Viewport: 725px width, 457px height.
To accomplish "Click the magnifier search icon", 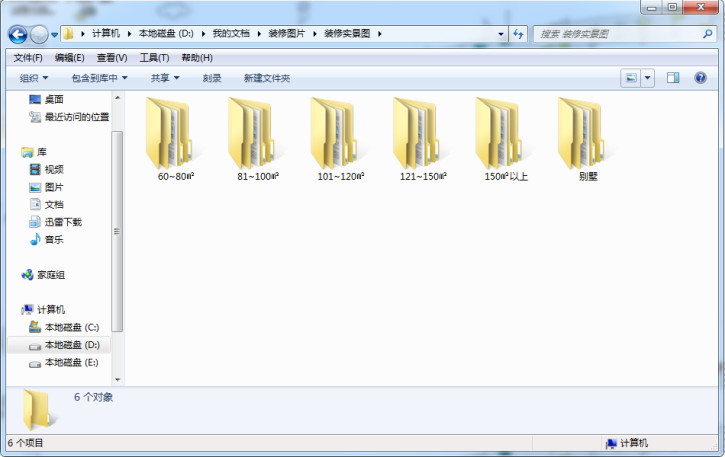I will click(x=707, y=34).
